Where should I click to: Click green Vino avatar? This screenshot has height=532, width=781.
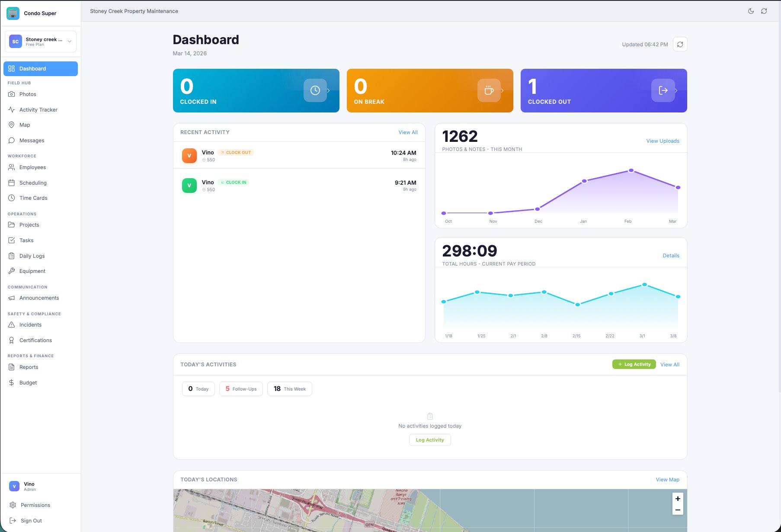189,186
